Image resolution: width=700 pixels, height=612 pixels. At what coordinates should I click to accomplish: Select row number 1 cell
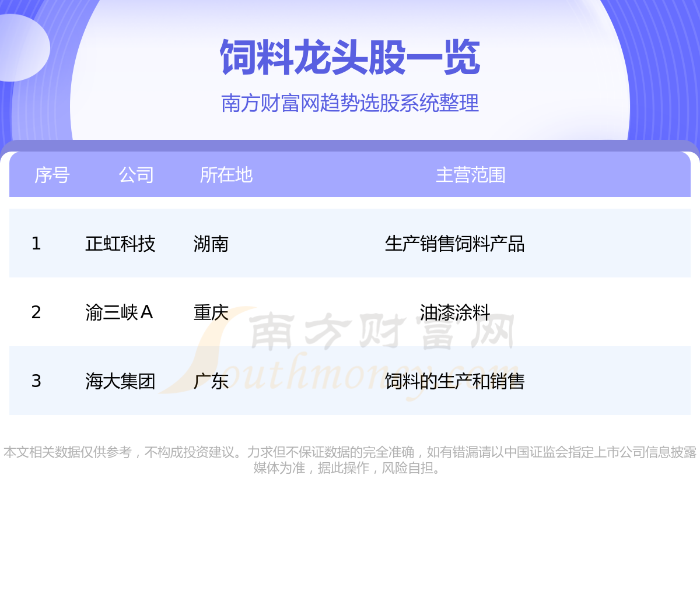pyautogui.click(x=36, y=244)
